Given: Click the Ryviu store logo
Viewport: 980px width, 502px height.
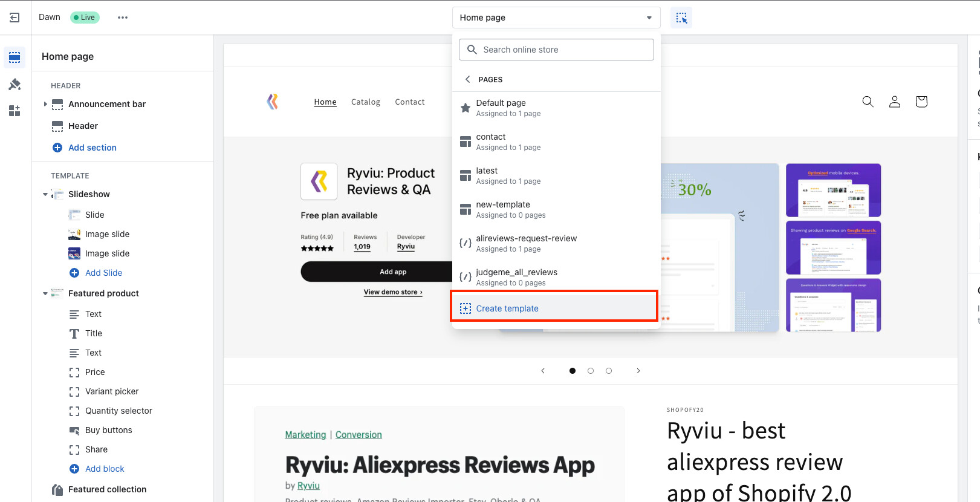Looking at the screenshot, I should coord(273,102).
